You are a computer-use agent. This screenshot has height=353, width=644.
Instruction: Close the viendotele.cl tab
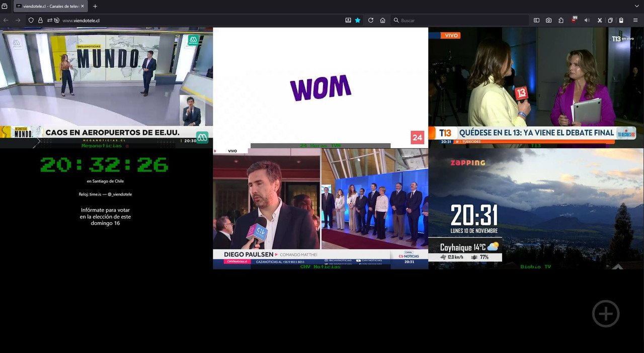point(83,6)
